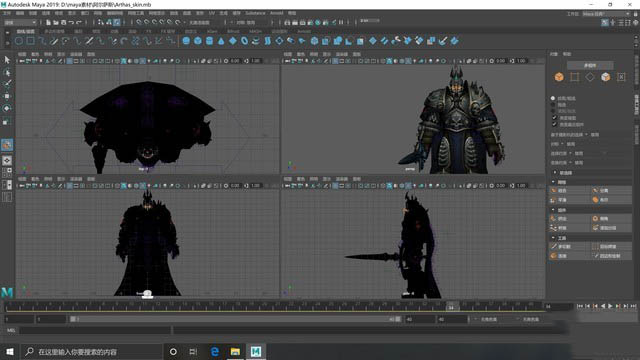Collapse the Tools section in Modeling Toolkit
Image resolution: width=640 pixels, height=360 pixels.
[553, 238]
